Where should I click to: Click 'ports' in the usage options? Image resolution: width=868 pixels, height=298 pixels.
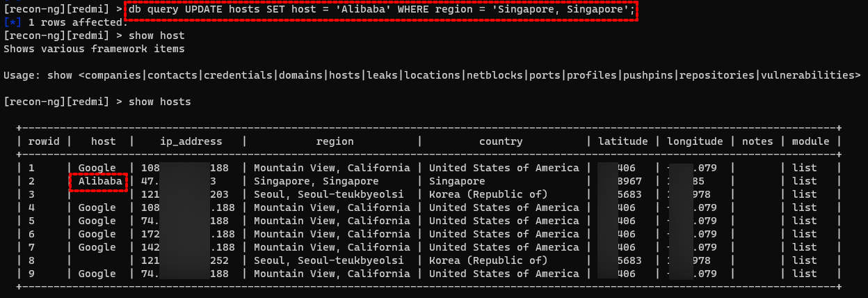click(x=545, y=75)
